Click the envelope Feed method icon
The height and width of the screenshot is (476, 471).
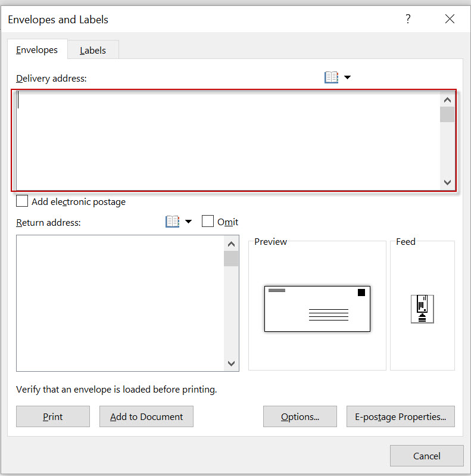point(422,309)
